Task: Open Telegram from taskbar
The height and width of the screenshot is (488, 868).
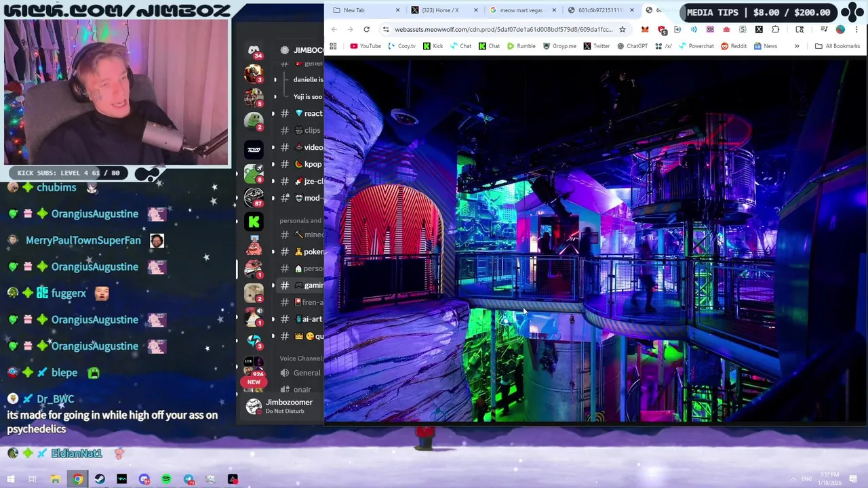Action: [x=189, y=479]
